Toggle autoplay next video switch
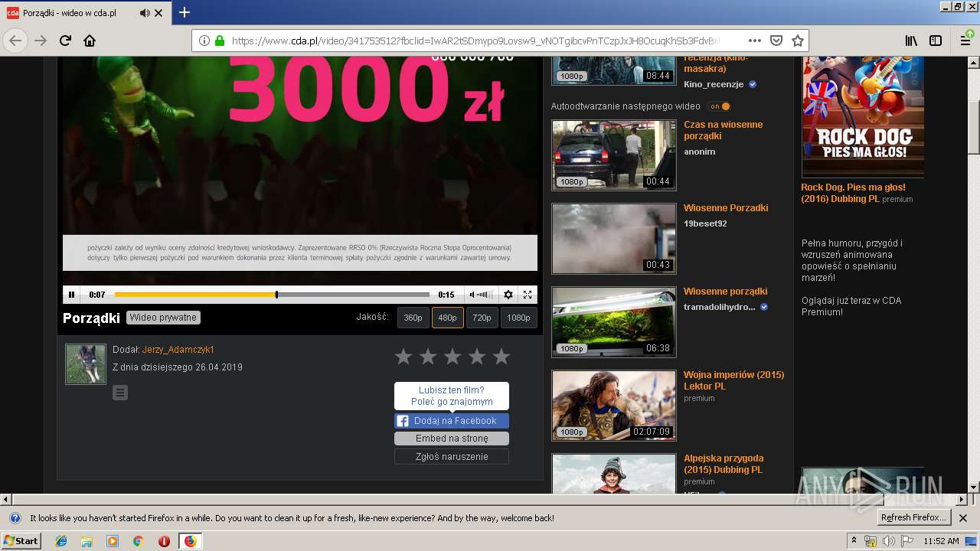 click(719, 106)
